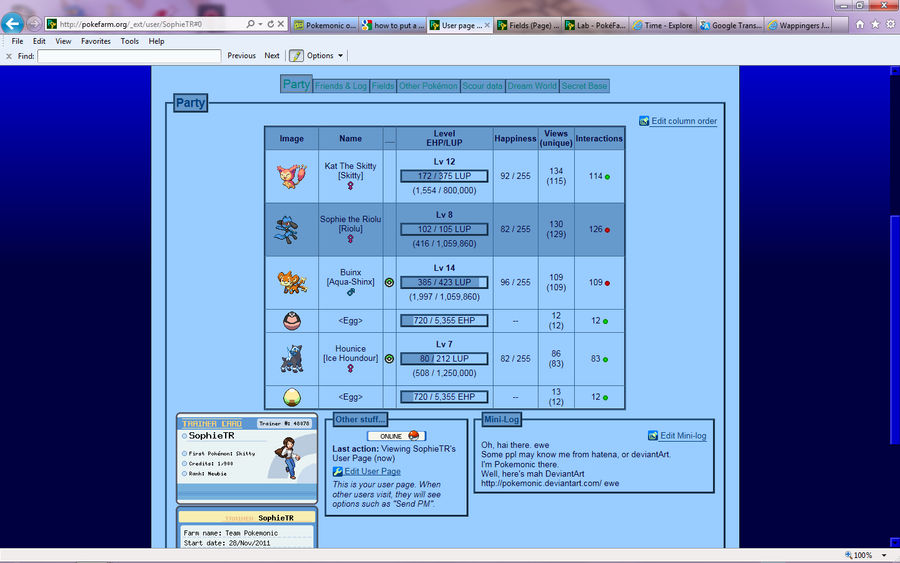Switch to Pokemonic browser tab
Image resolution: width=900 pixels, height=563 pixels.
[x=325, y=25]
